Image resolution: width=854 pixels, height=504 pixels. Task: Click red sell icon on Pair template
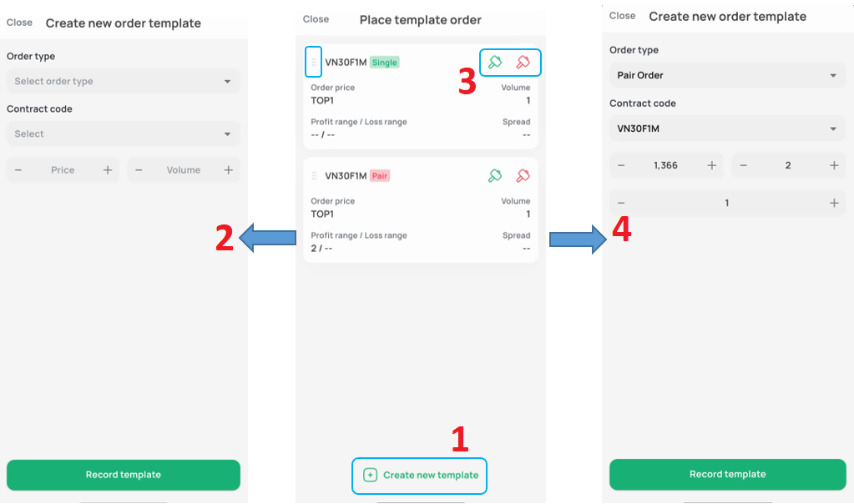pyautogui.click(x=523, y=176)
